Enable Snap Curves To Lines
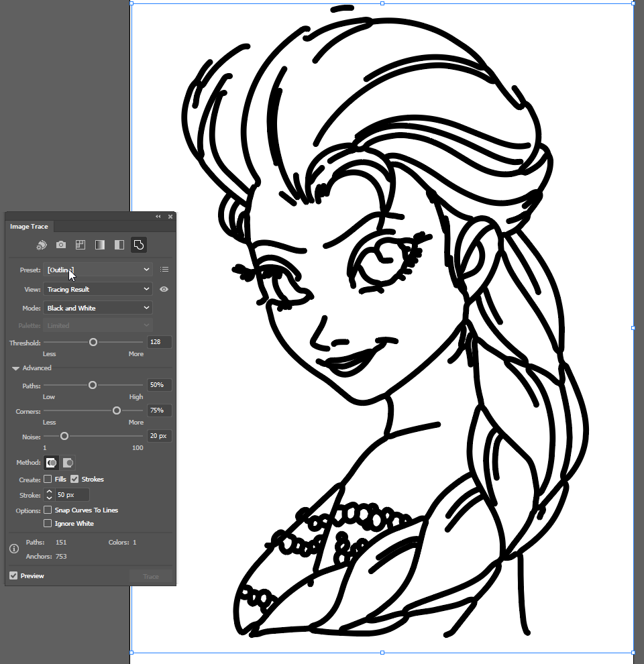This screenshot has width=644, height=664. point(48,510)
